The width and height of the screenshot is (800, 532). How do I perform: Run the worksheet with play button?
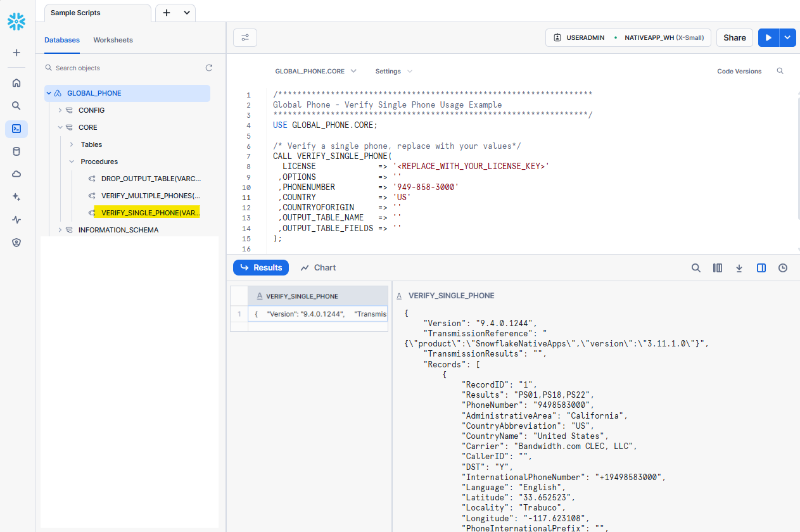point(768,37)
